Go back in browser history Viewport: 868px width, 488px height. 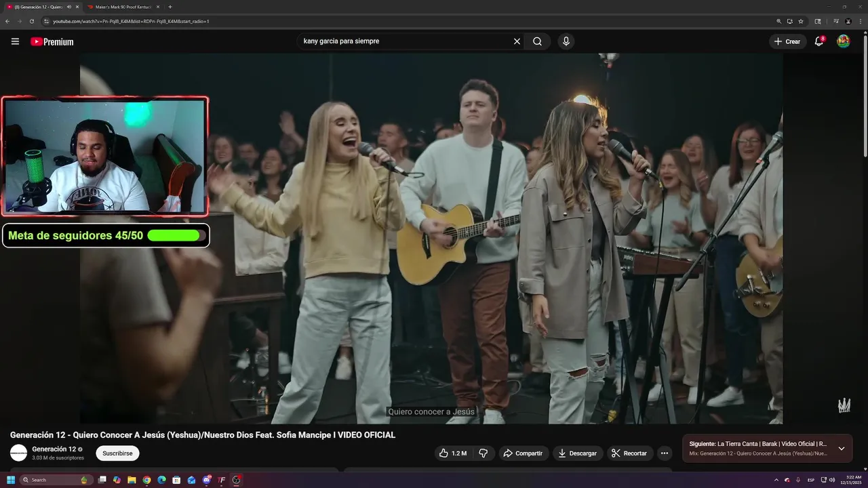point(7,21)
